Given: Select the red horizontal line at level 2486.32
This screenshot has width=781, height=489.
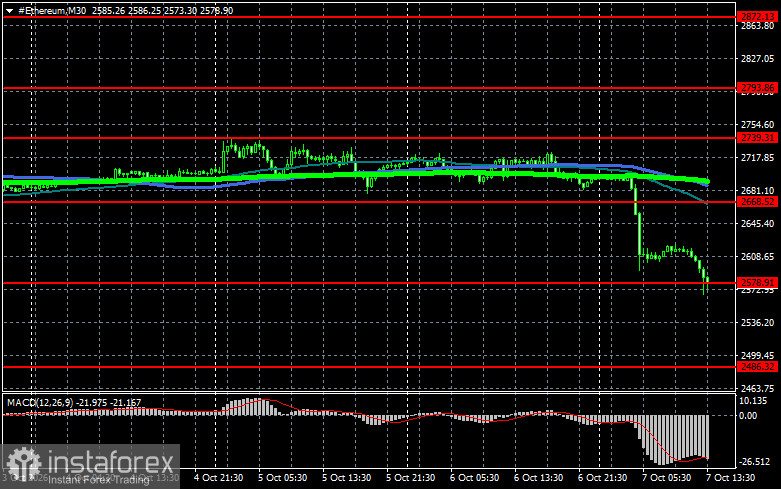Looking at the screenshot, I should (x=369, y=367).
